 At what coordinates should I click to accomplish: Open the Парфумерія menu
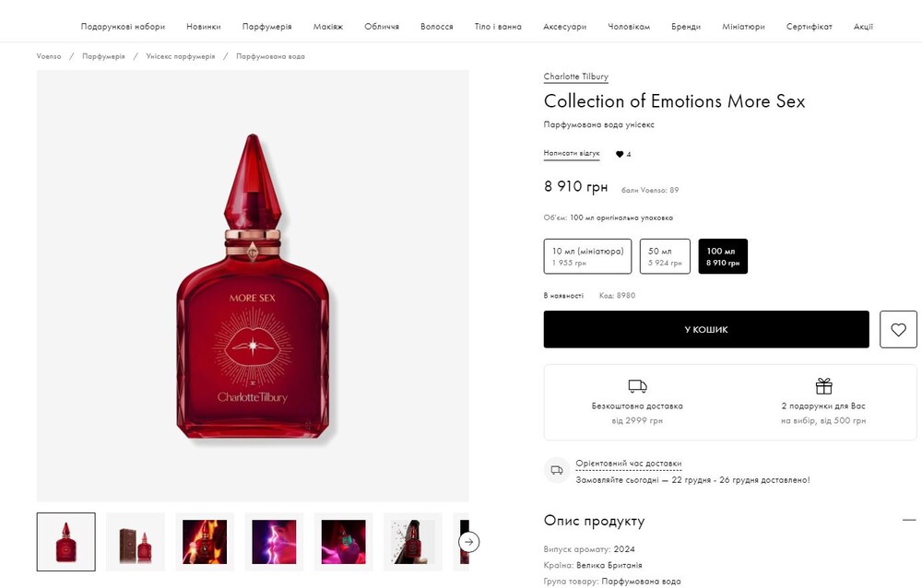[267, 27]
